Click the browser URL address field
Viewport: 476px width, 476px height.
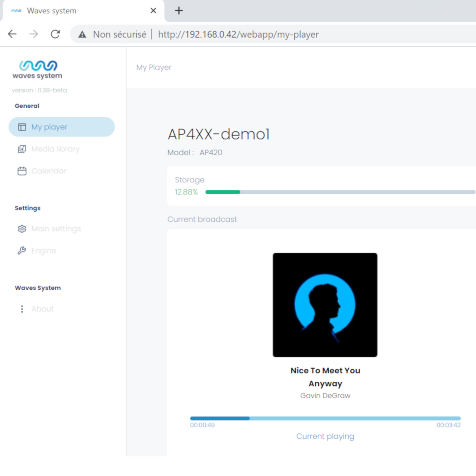point(238,34)
